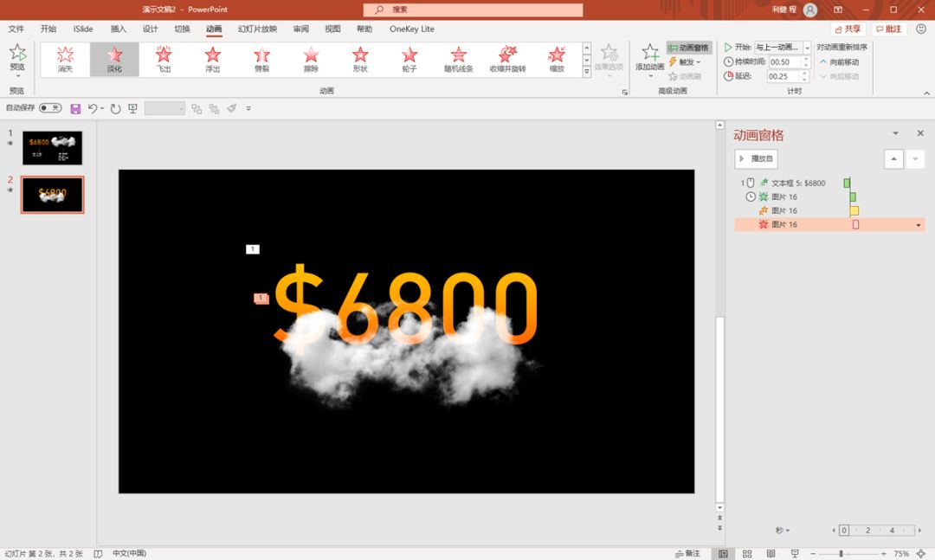This screenshot has height=560, width=935.
Task: Select the 随机线条 (Random Bars) animation
Action: pyautogui.click(x=459, y=60)
